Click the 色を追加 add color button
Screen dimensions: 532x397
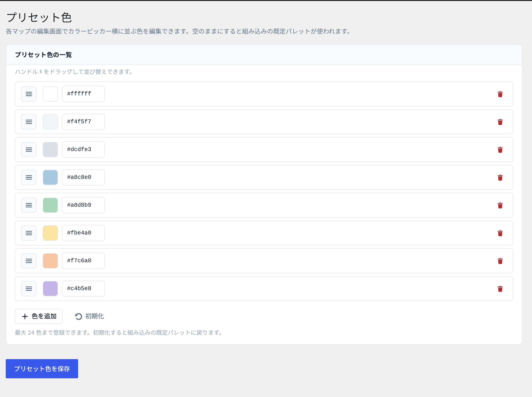[39, 316]
